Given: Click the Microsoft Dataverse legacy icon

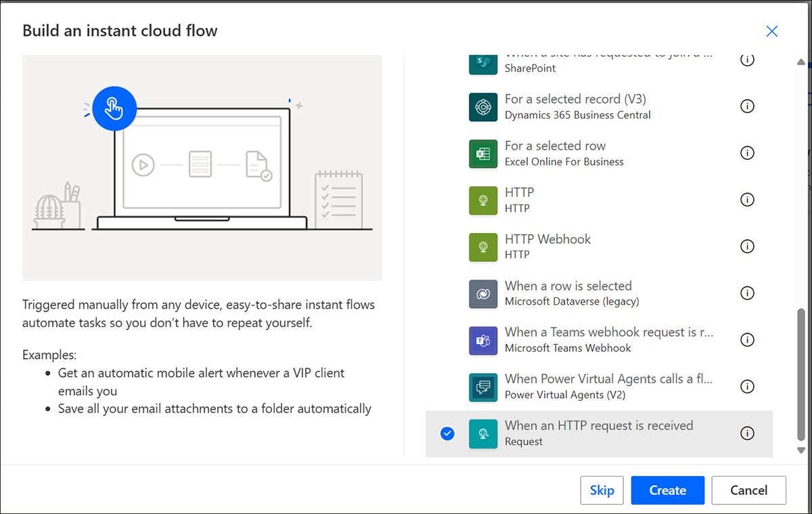Looking at the screenshot, I should tap(482, 293).
